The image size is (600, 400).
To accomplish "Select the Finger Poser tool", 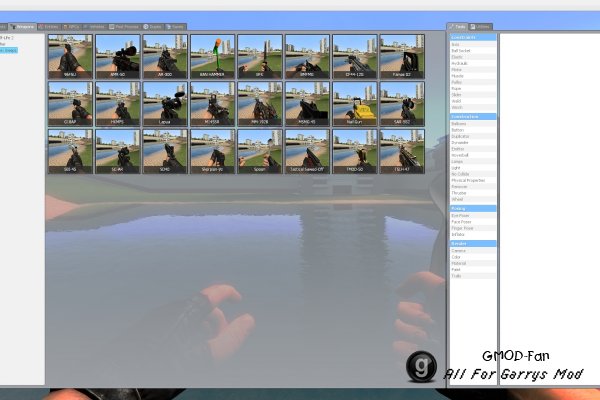I will (x=473, y=228).
